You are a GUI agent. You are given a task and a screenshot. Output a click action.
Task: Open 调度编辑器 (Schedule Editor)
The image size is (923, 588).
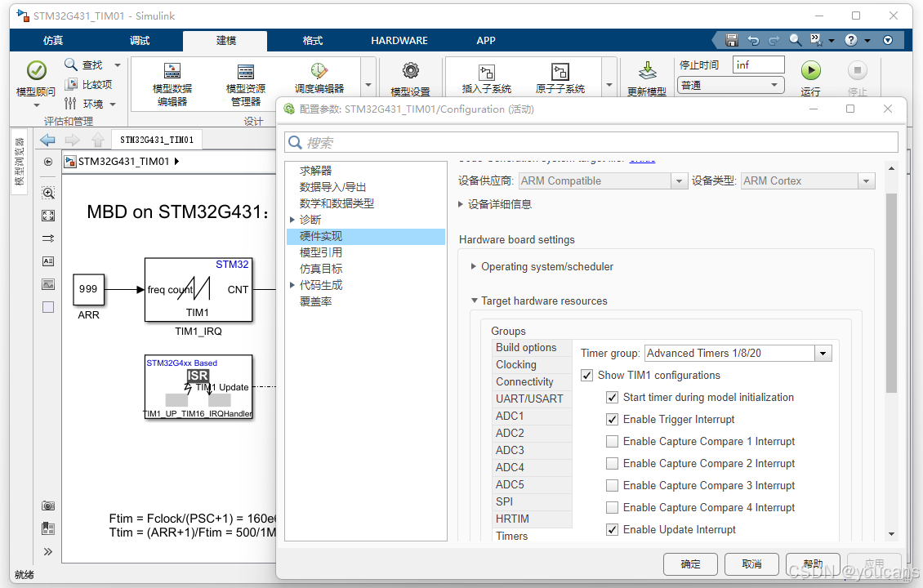coord(319,78)
